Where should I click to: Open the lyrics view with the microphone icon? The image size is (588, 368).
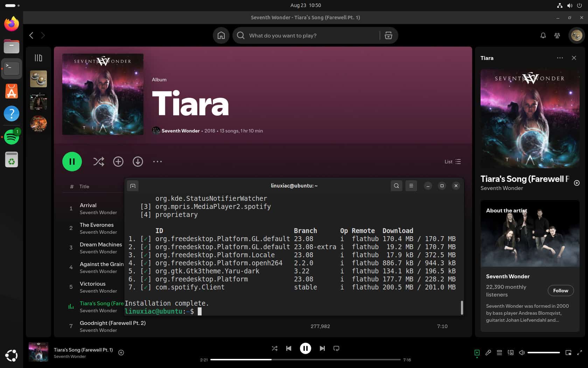pos(489,353)
